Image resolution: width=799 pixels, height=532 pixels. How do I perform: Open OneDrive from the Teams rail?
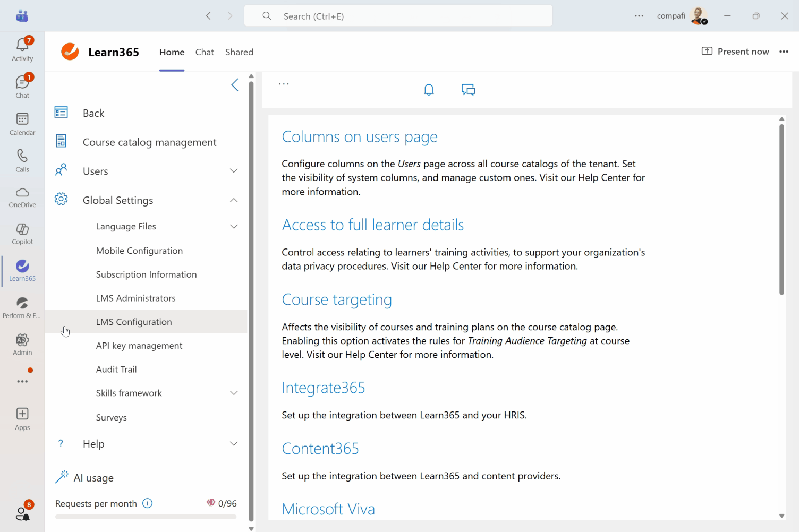point(22,196)
